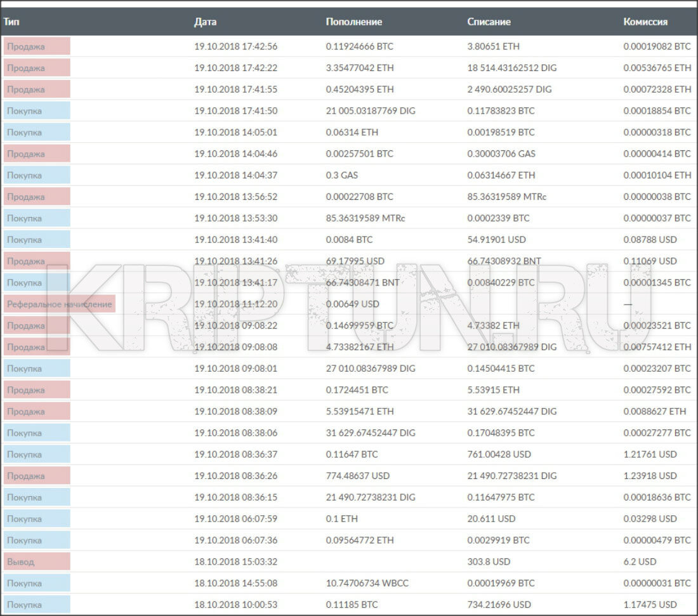Click value 0.30003706 GAS
The image size is (698, 616).
[x=501, y=154]
